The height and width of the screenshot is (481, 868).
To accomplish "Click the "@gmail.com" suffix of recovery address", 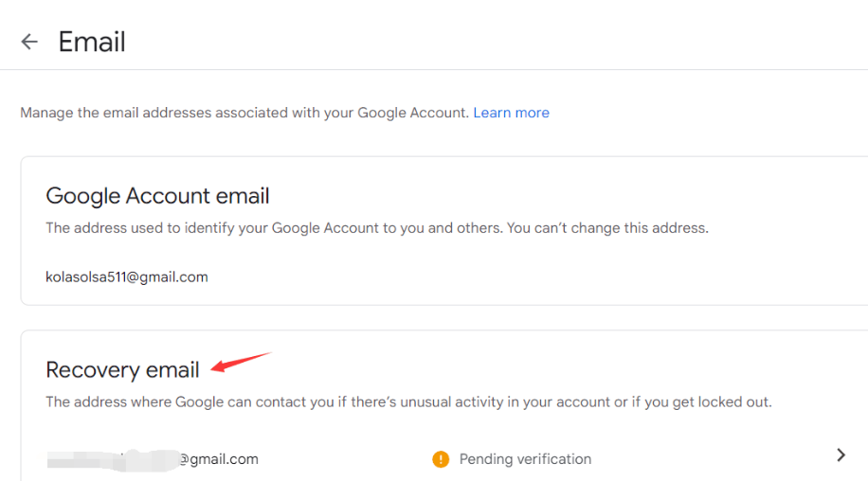I will point(219,459).
